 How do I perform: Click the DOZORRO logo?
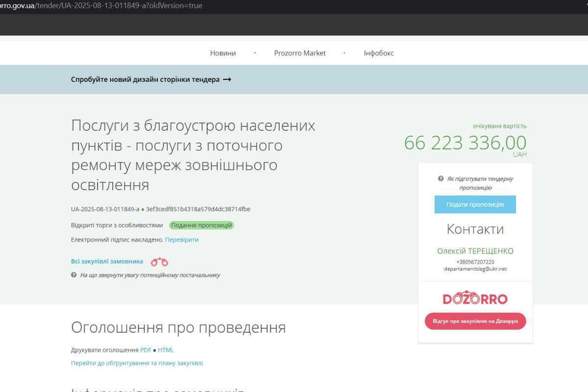(474, 297)
